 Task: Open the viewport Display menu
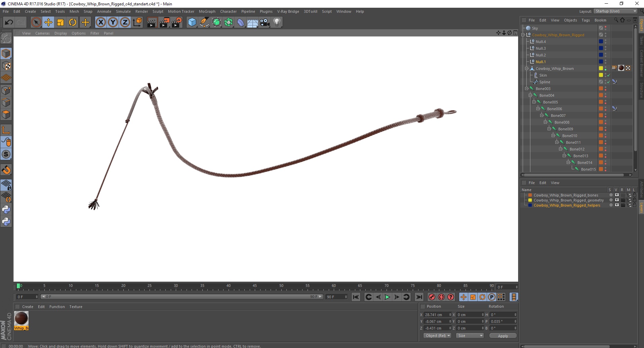pyautogui.click(x=61, y=33)
